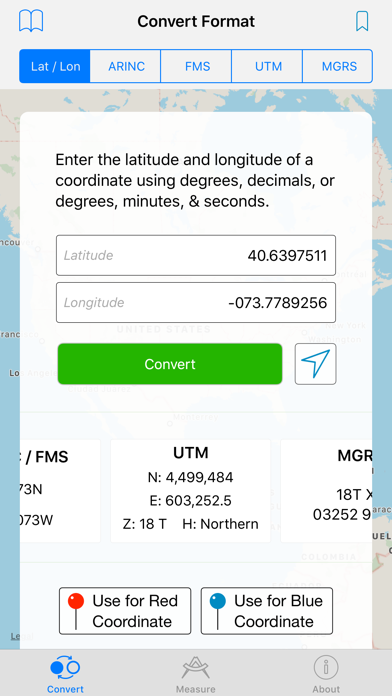Switch to the FMS format segment
This screenshot has width=392, height=696.
coord(197,66)
